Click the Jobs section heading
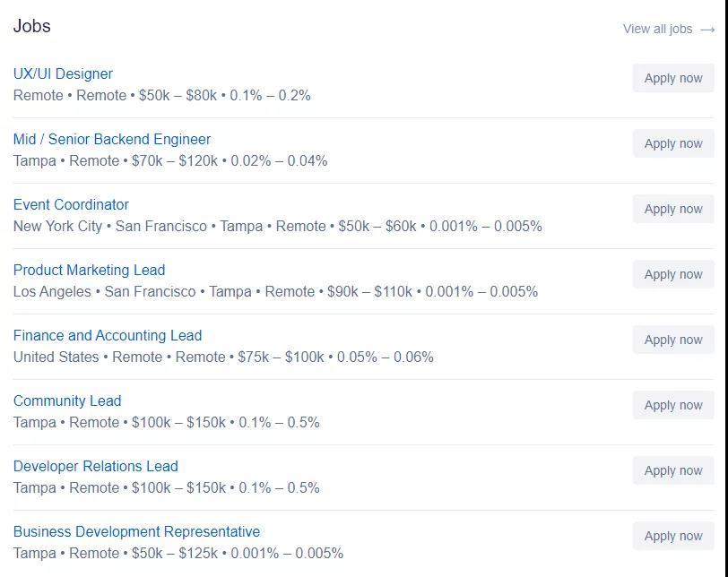Viewport: 728px width, 577px height. point(32,26)
